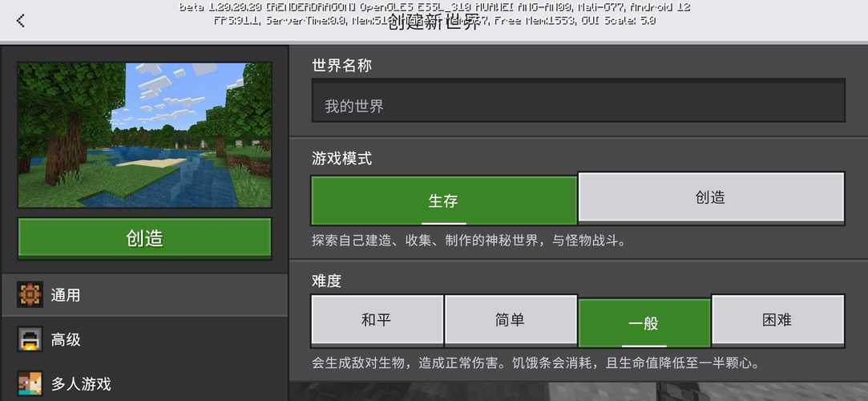Set difficulty to 简单
868x401 pixels.
click(x=510, y=320)
